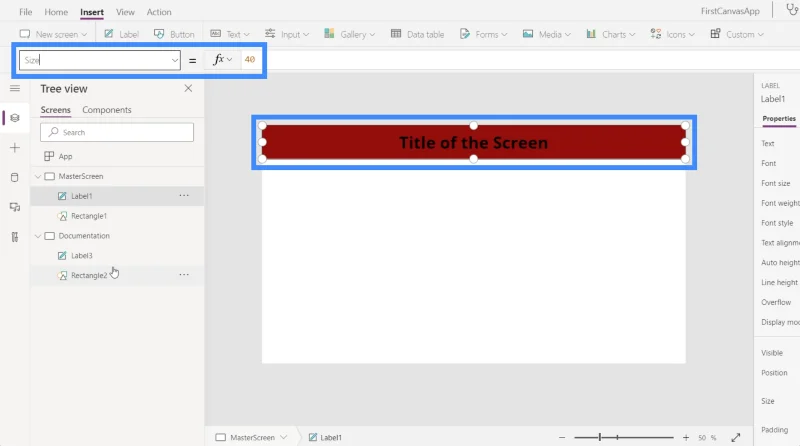Click the formula value 40

pos(249,60)
